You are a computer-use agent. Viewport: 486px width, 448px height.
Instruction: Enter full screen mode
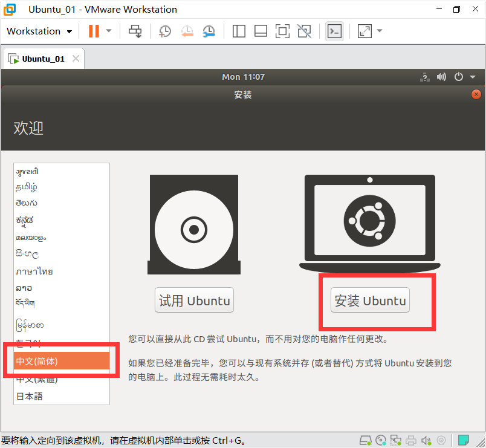[x=282, y=31]
